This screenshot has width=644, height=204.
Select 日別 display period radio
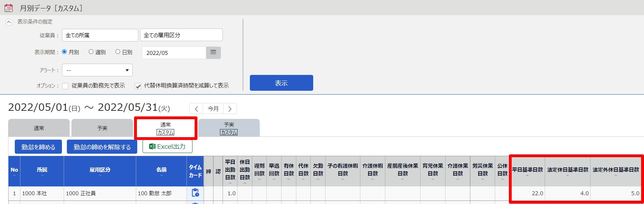point(118,52)
